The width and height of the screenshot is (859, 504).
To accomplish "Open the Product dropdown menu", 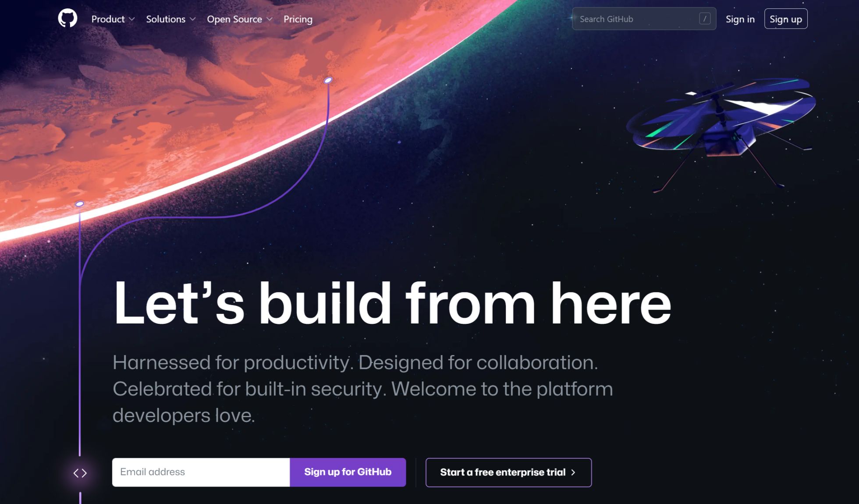I will [x=113, y=19].
